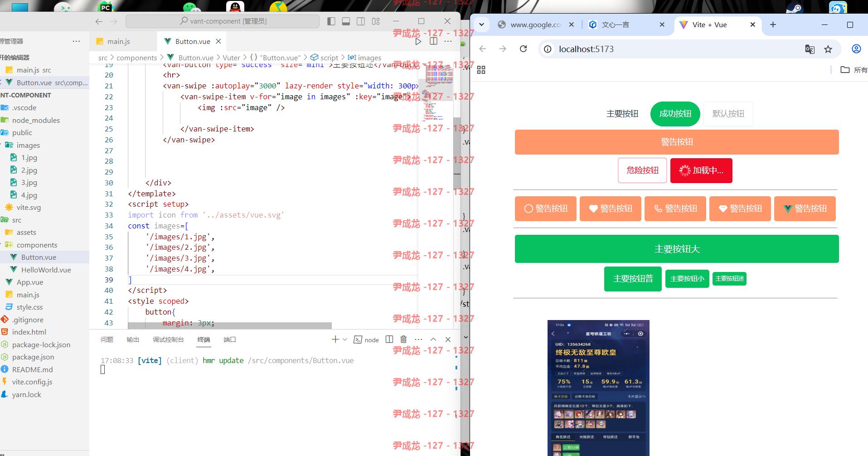This screenshot has height=456, width=868.
Task: Click the 默认按钮 button
Action: 728,114
